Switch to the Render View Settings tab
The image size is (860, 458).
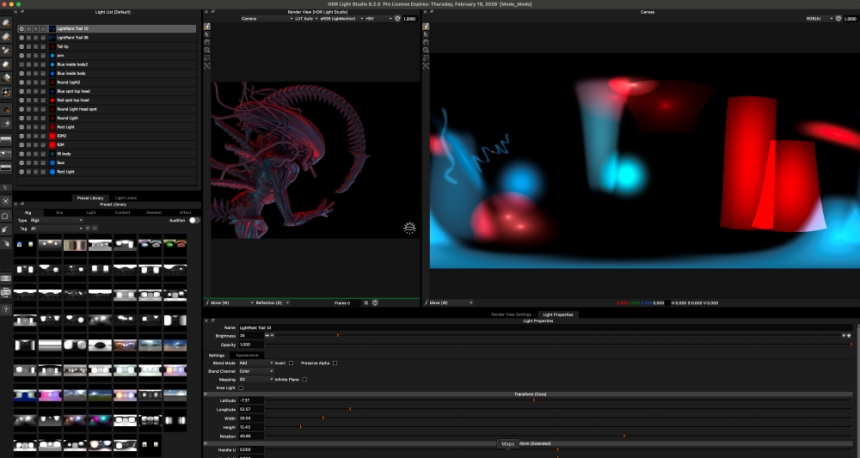[511, 315]
